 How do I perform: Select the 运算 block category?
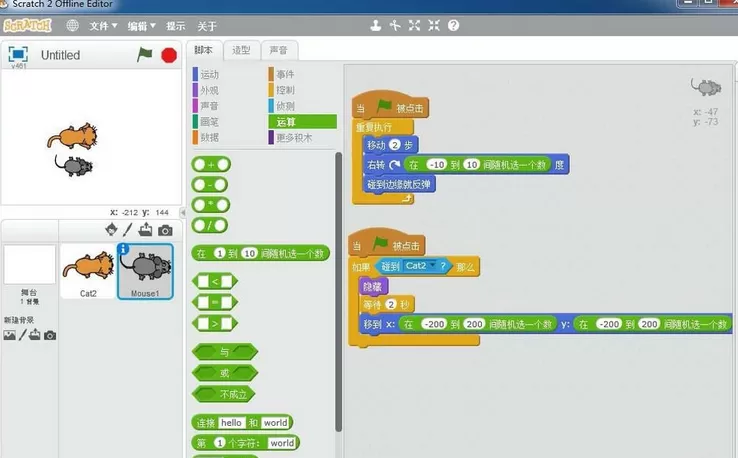coord(303,121)
